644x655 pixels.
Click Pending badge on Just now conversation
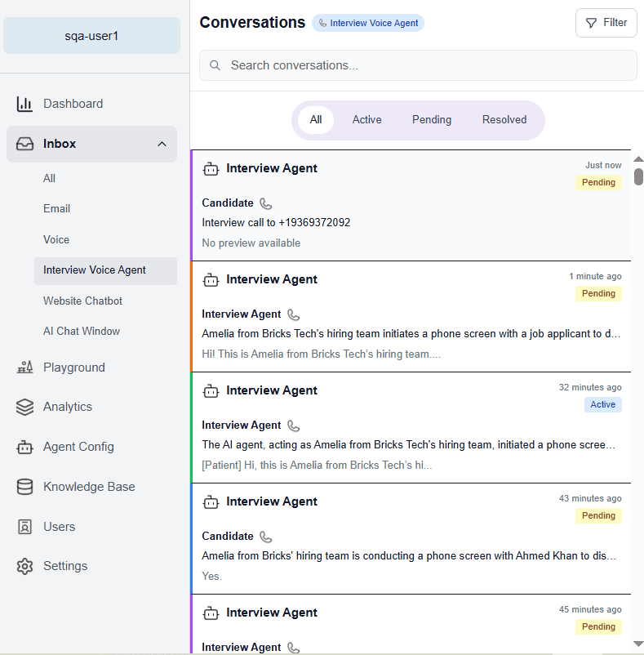point(598,183)
